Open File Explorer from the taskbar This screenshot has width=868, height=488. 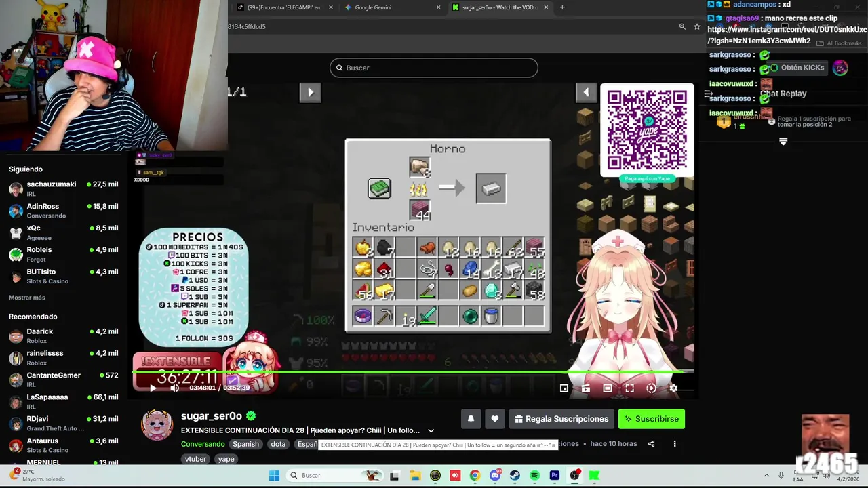pyautogui.click(x=415, y=476)
